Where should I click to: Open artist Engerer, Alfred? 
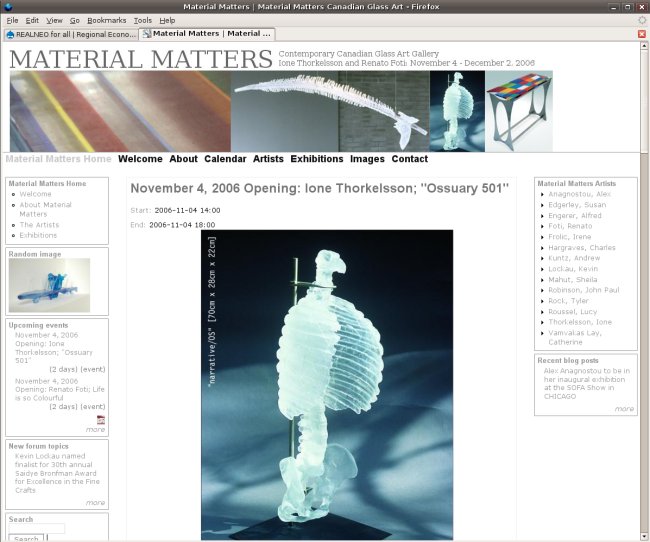[x=575, y=216]
